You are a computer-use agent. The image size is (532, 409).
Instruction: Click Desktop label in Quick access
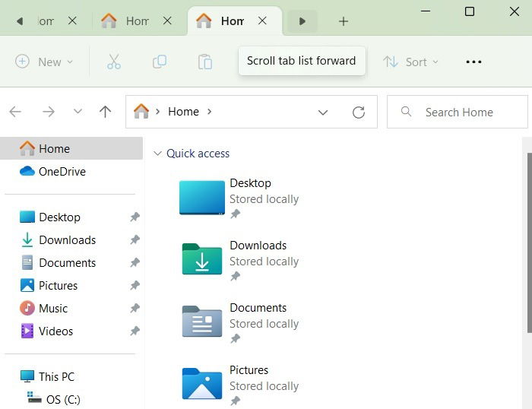tap(250, 183)
